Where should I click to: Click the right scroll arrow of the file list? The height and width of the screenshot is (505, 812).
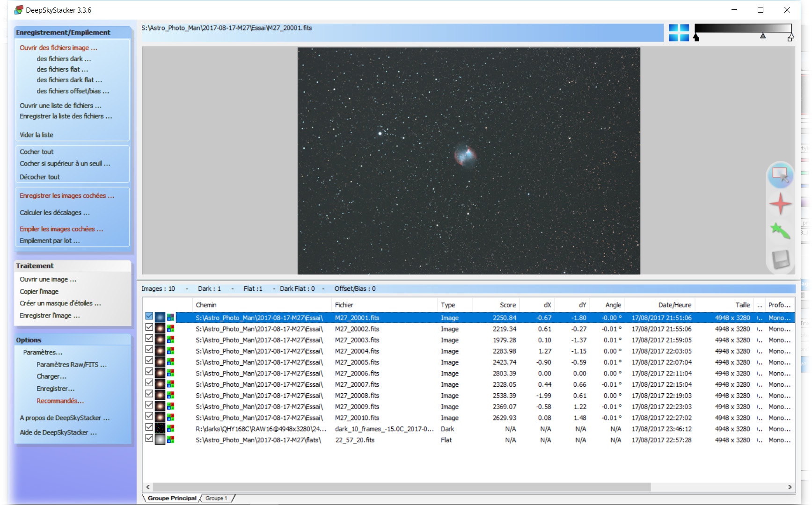point(790,487)
